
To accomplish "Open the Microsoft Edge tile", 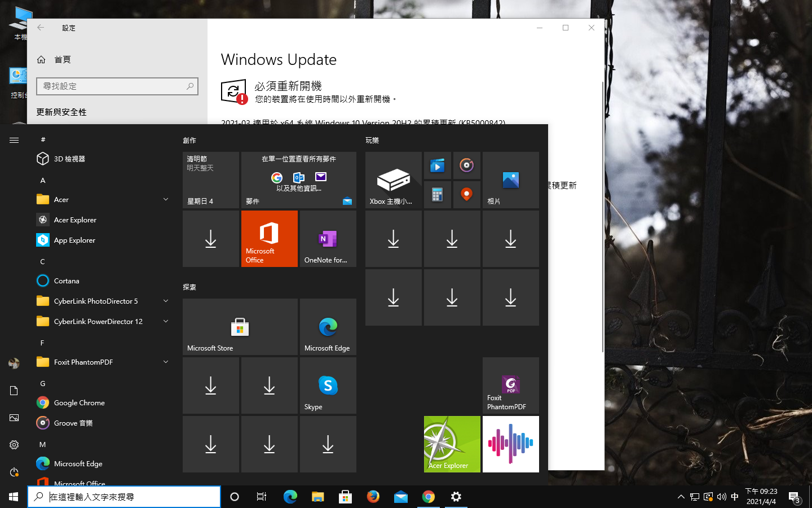I will click(x=328, y=327).
